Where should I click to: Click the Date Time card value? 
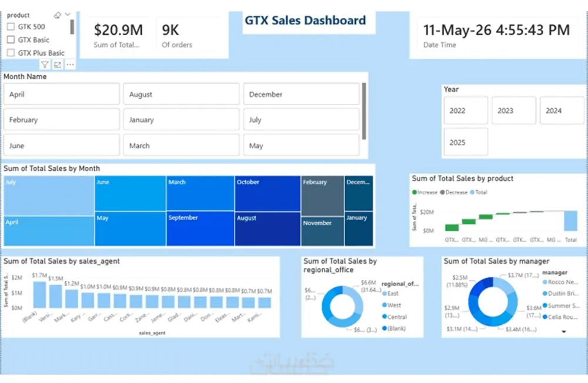[496, 30]
